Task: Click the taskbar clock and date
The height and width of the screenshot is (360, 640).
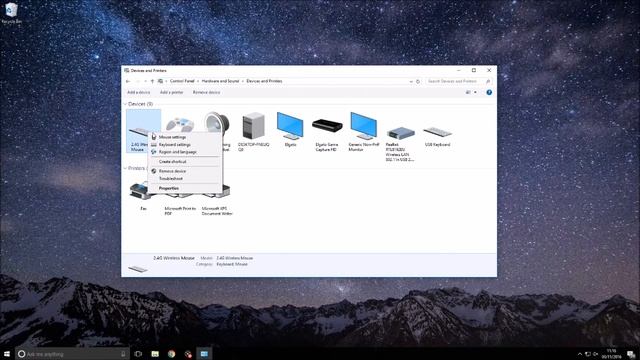Action: pyautogui.click(x=611, y=353)
